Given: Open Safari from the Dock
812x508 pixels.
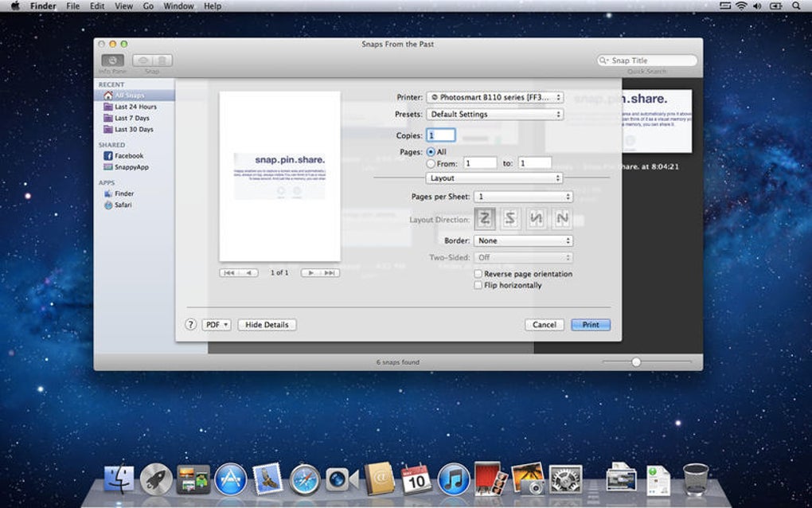Looking at the screenshot, I should point(305,479).
